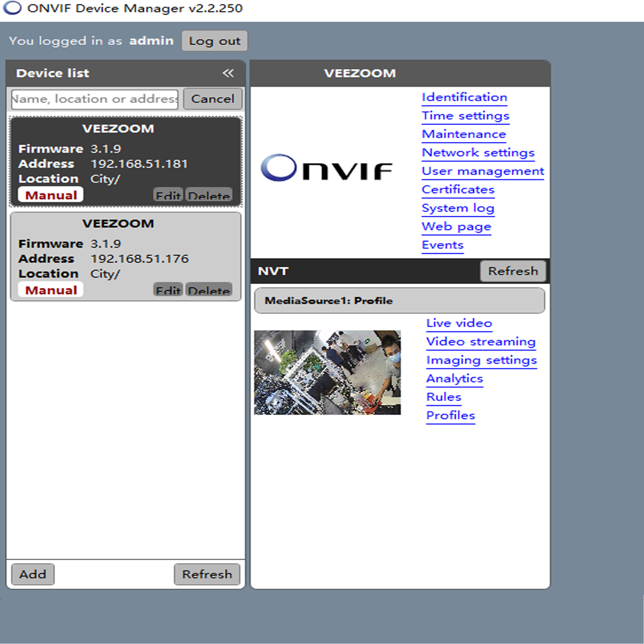
Task: Delete the device 192.168.51.181
Action: [x=209, y=195]
